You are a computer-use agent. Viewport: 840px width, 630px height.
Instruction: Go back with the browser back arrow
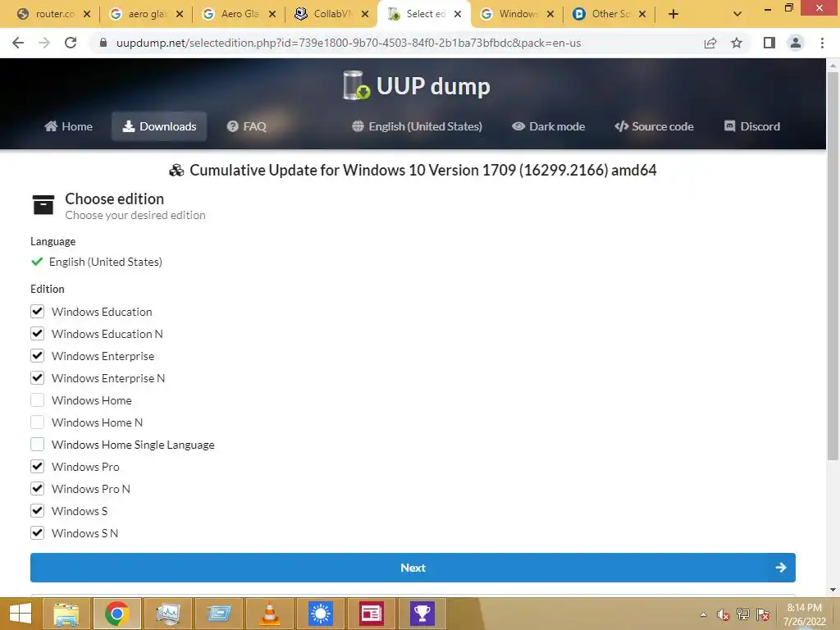point(18,43)
